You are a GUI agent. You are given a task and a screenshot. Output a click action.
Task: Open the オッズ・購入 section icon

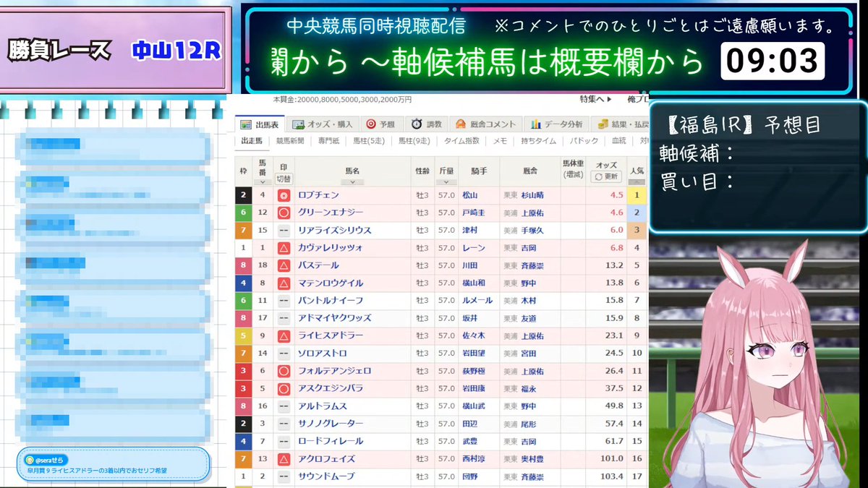coord(299,123)
